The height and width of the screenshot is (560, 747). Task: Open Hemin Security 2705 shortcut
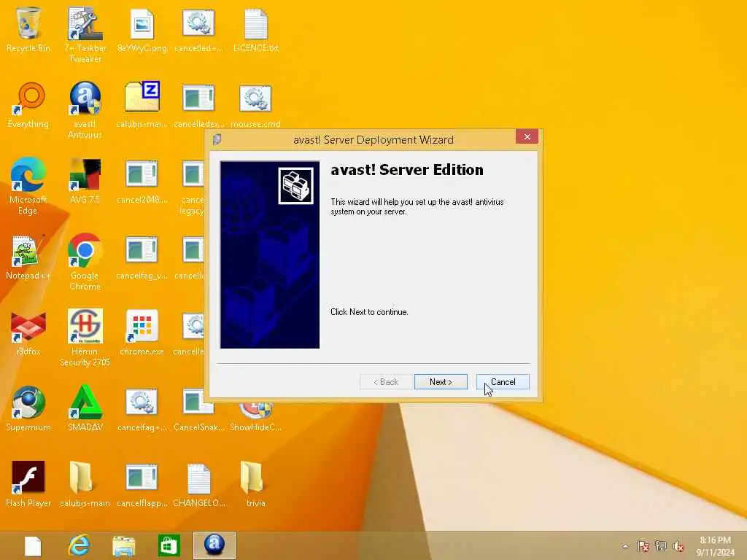click(85, 337)
